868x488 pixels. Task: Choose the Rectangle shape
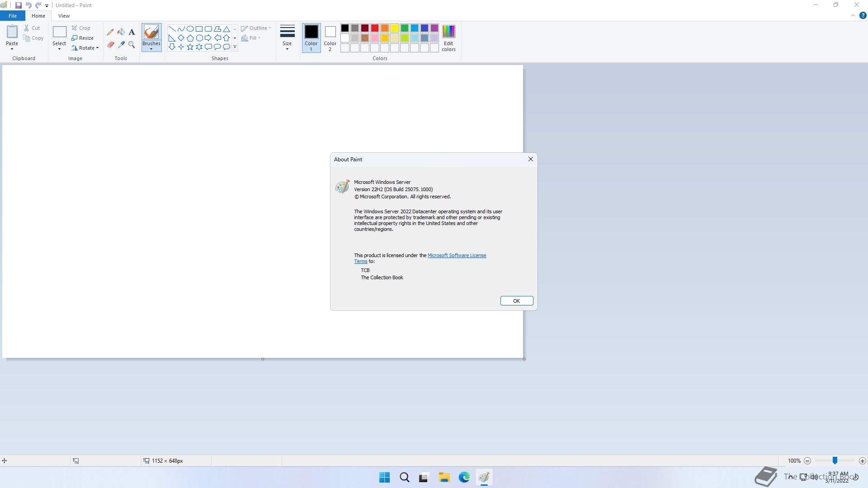pyautogui.click(x=199, y=28)
